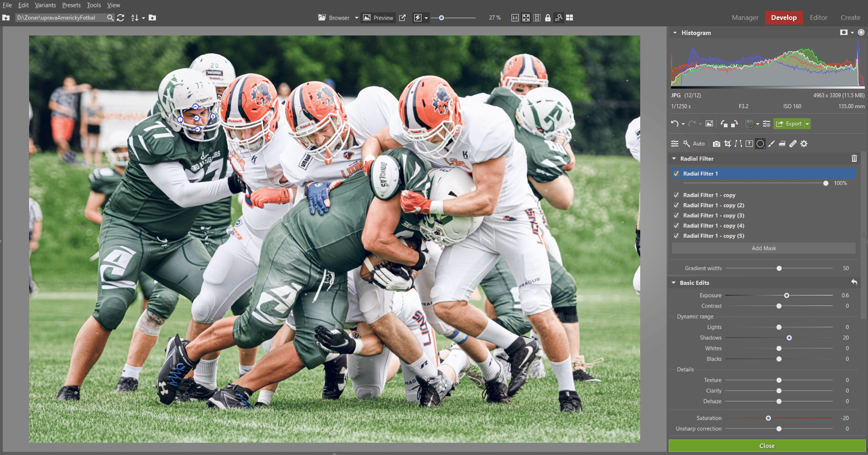
Task: Click the Camera and lens icon
Action: [x=717, y=144]
